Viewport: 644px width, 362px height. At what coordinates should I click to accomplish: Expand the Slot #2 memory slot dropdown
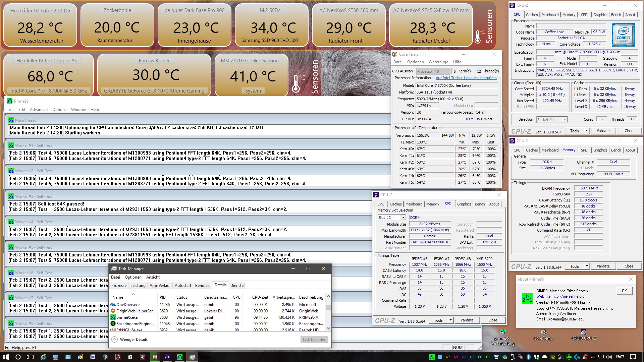(403, 218)
